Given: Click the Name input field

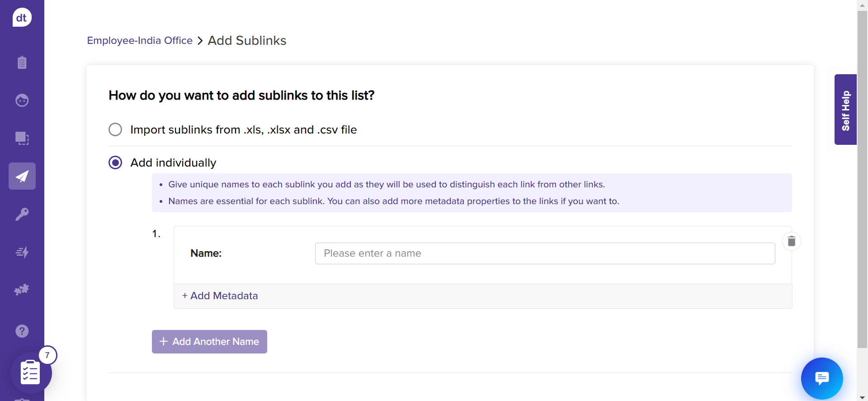Looking at the screenshot, I should point(545,253).
